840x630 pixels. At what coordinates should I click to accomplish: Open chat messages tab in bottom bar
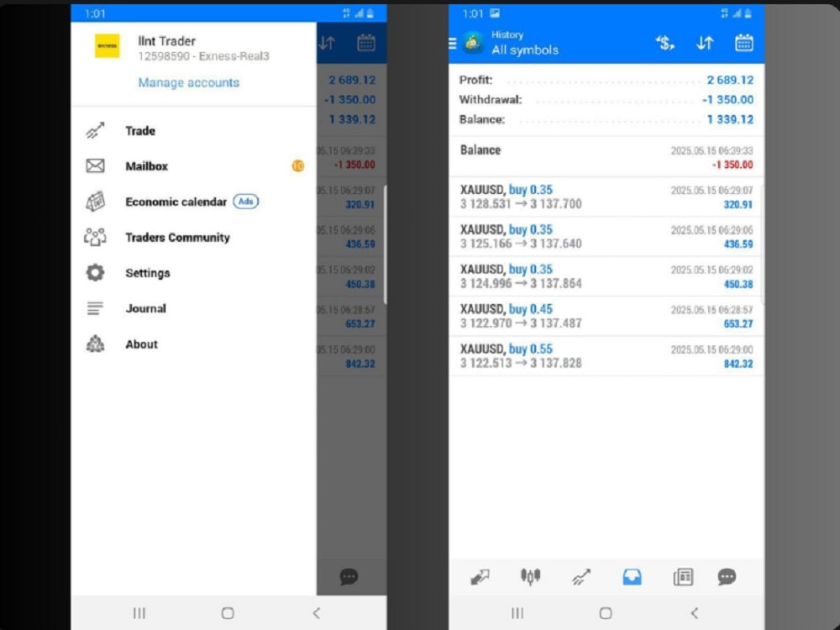click(x=727, y=577)
